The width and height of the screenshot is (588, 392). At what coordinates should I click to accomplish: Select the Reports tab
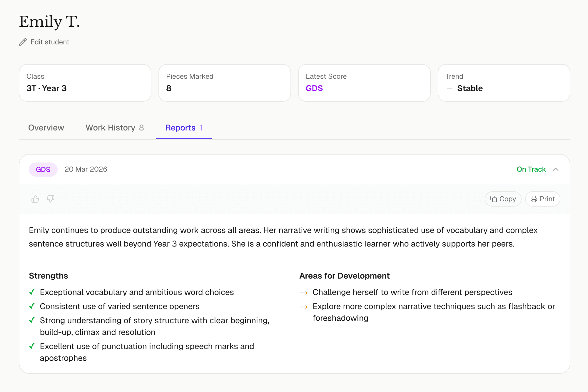(183, 128)
